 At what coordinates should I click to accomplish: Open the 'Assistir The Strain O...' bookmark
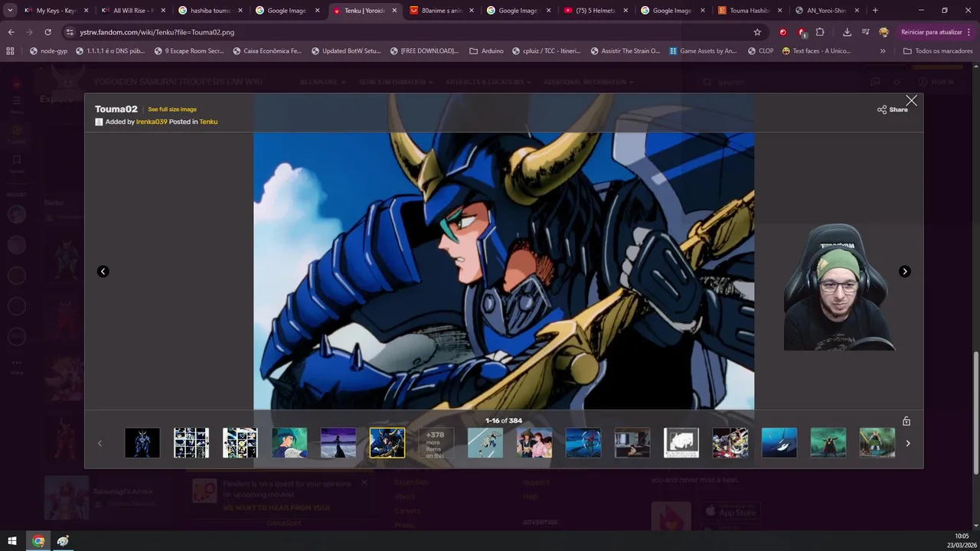pyautogui.click(x=626, y=51)
